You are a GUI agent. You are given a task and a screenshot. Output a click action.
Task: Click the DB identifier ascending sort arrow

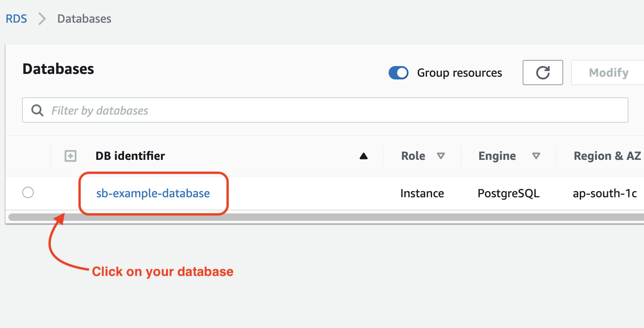[x=364, y=156]
